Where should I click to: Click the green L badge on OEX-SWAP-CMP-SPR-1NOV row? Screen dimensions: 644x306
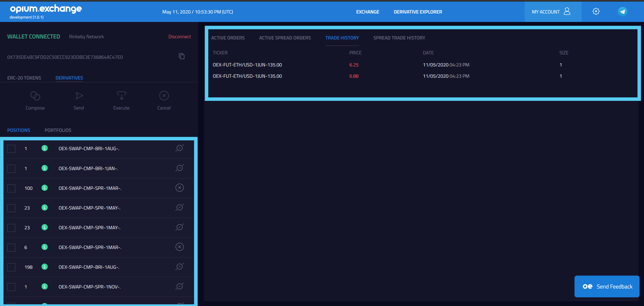pyautogui.click(x=45, y=286)
